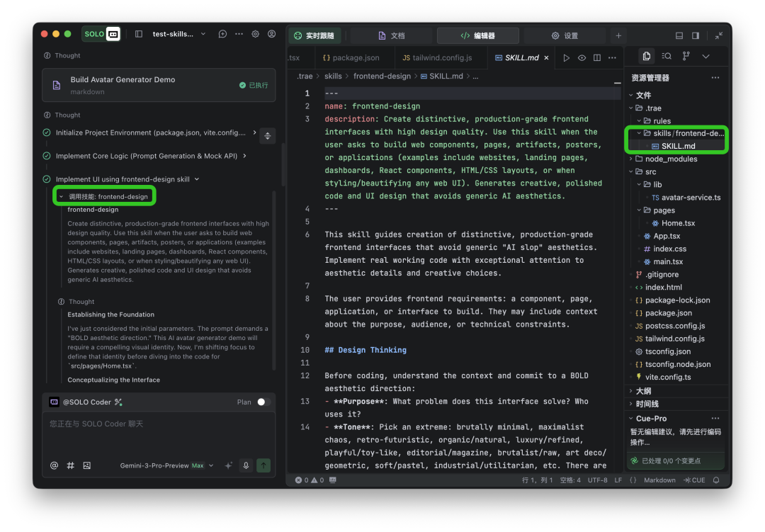
Task: Toggle the SOLO mode switch
Action: click(x=101, y=34)
